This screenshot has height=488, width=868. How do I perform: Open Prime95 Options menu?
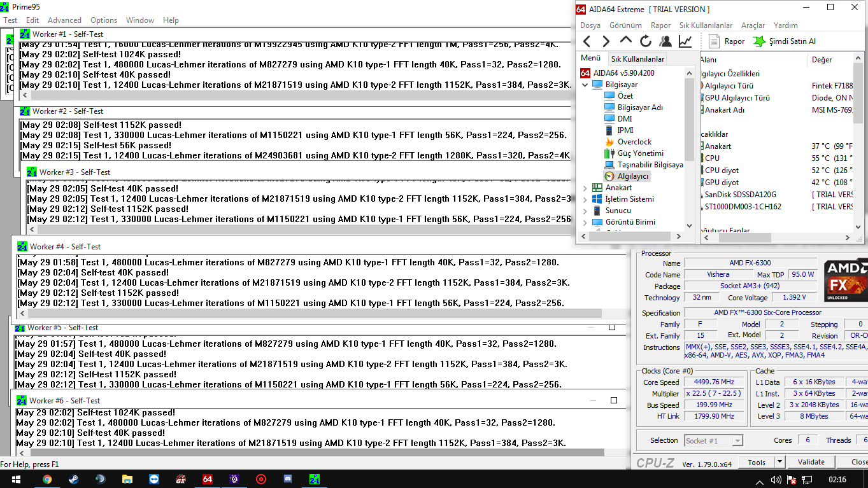[104, 20]
